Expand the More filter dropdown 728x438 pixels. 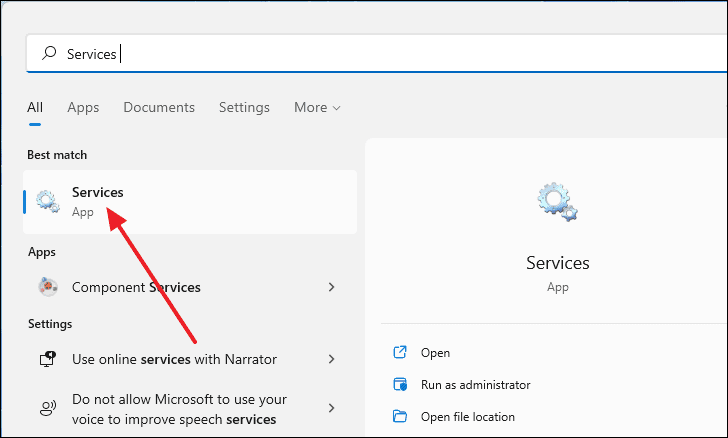[x=318, y=107]
